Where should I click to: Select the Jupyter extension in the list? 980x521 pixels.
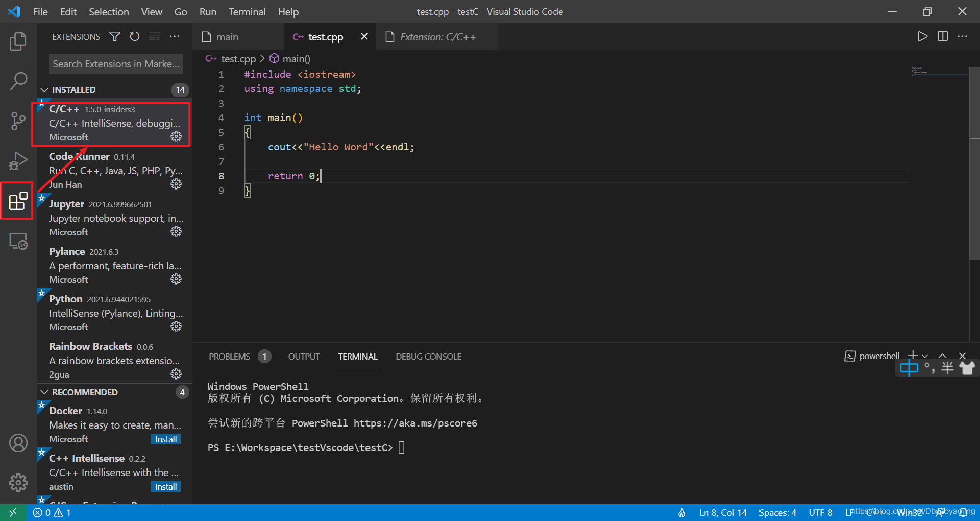pyautogui.click(x=114, y=218)
